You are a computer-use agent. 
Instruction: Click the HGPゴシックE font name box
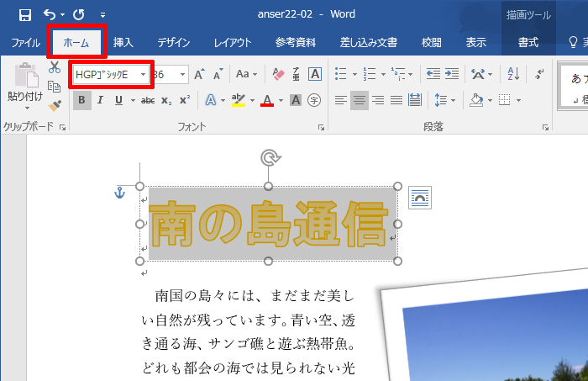pyautogui.click(x=106, y=75)
